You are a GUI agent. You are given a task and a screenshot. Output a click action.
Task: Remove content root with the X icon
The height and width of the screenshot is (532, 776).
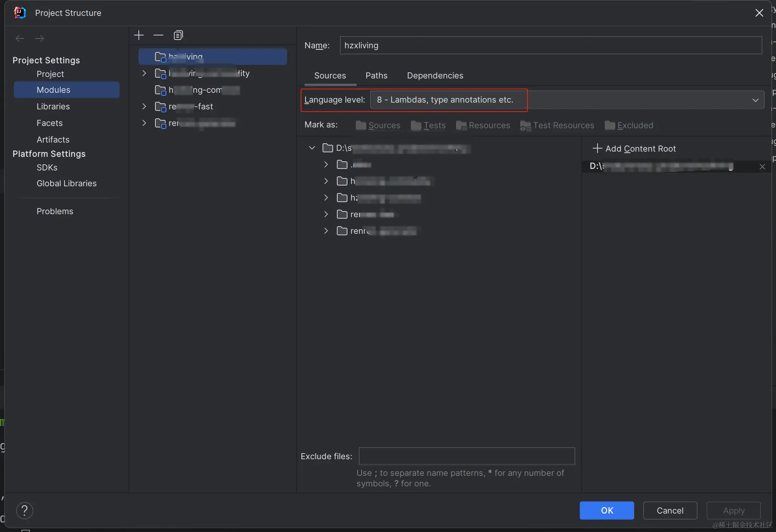click(x=762, y=167)
